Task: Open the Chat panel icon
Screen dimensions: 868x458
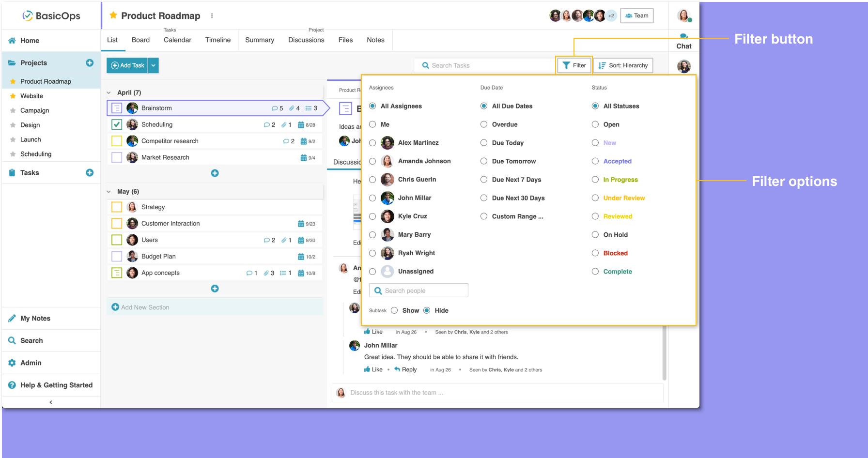Action: [683, 37]
